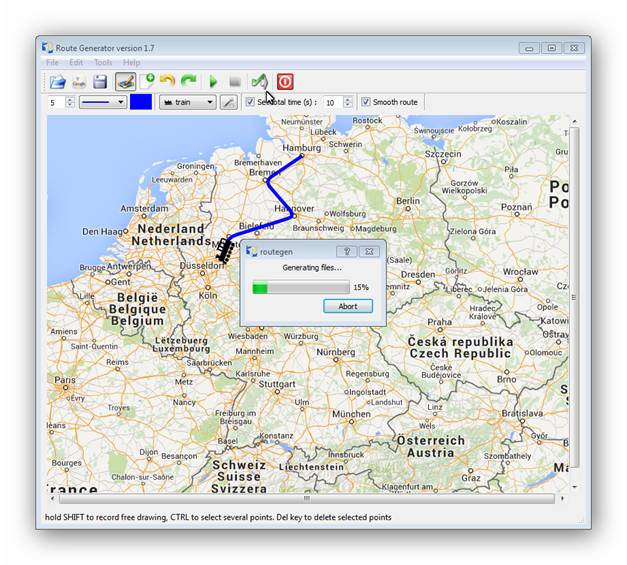Close the routegen progress dialog

click(x=369, y=252)
